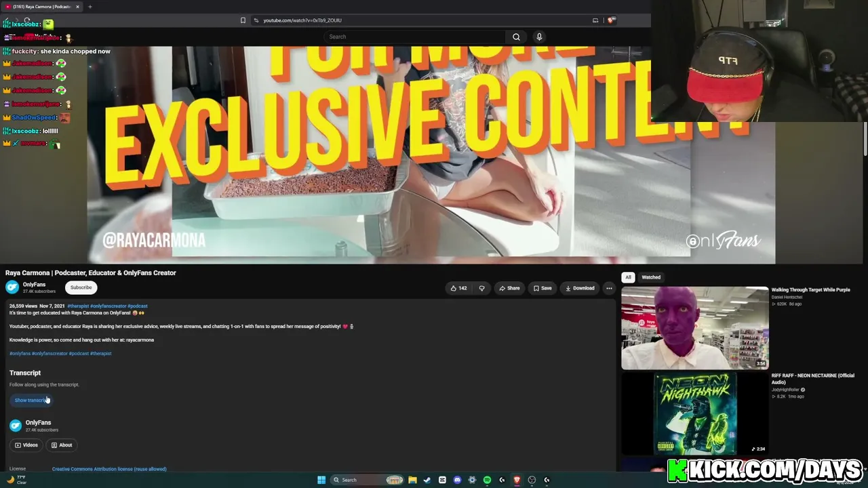Viewport: 868px width, 488px height.
Task: Show the video transcript
Action: pyautogui.click(x=31, y=400)
